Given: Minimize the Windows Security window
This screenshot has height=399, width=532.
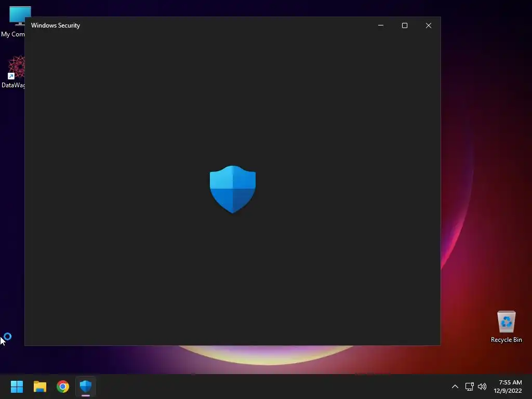Looking at the screenshot, I should pos(381,25).
